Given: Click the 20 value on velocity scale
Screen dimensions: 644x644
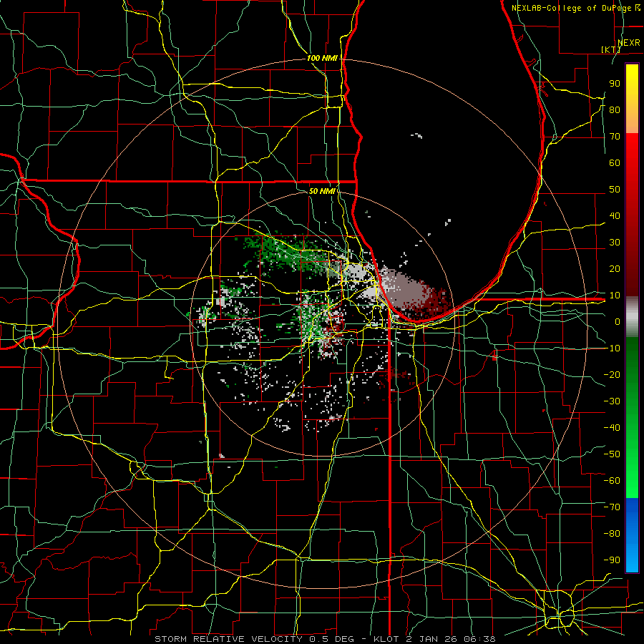Looking at the screenshot, I should pos(615,268).
